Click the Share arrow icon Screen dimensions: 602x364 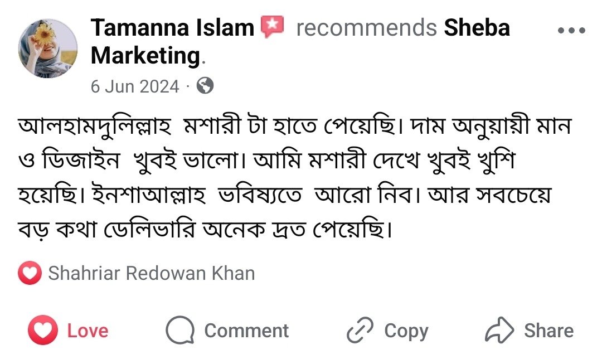499,331
